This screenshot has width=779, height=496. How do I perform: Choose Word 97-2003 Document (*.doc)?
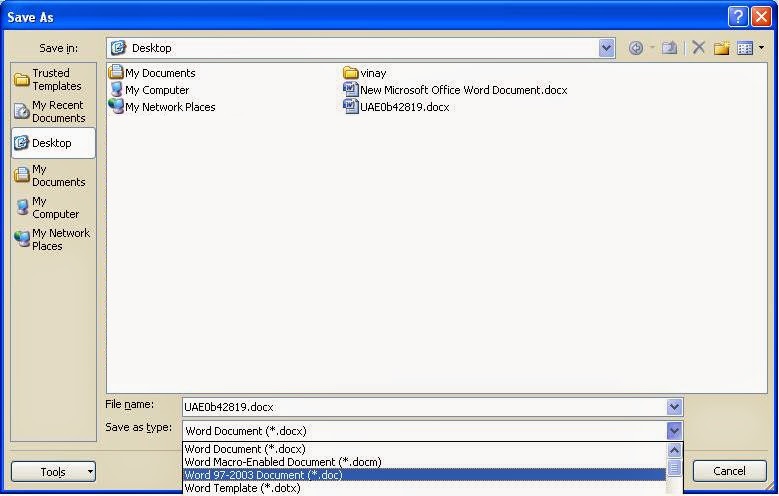pyautogui.click(x=424, y=475)
